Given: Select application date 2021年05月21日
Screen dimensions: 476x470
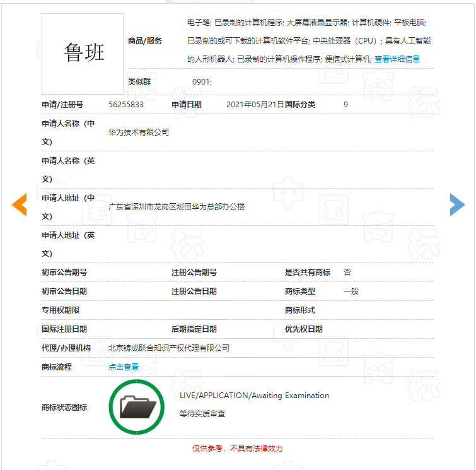Looking at the screenshot, I should point(255,105).
